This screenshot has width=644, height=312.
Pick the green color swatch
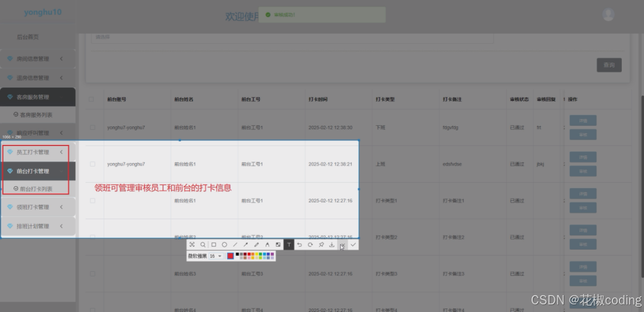point(260,254)
